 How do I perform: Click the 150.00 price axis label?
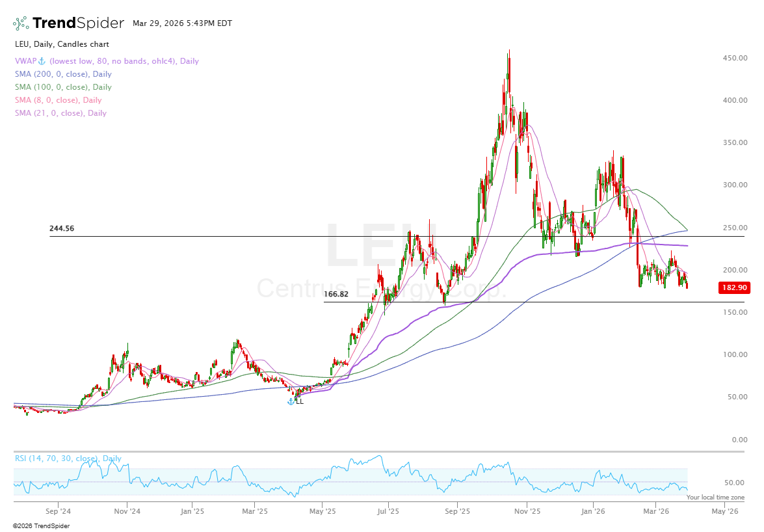[735, 312]
